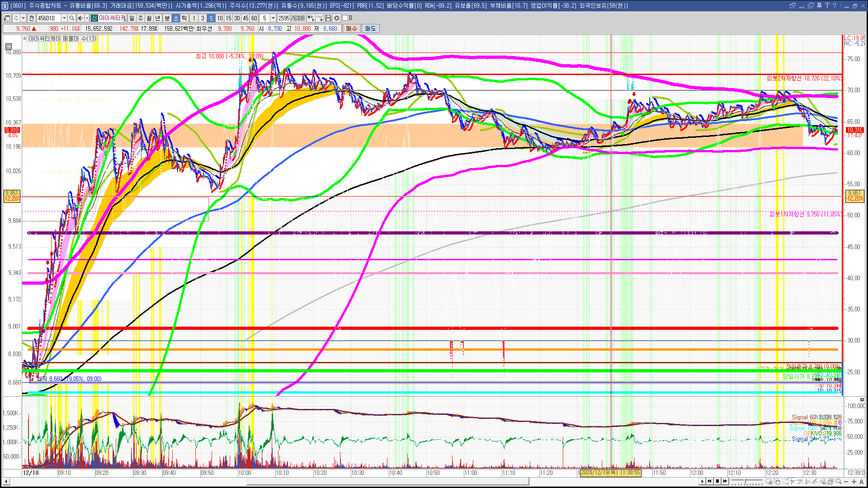The height and width of the screenshot is (488, 868).
Task: Open chart settings gear icon
Action: pyautogui.click(x=337, y=18)
